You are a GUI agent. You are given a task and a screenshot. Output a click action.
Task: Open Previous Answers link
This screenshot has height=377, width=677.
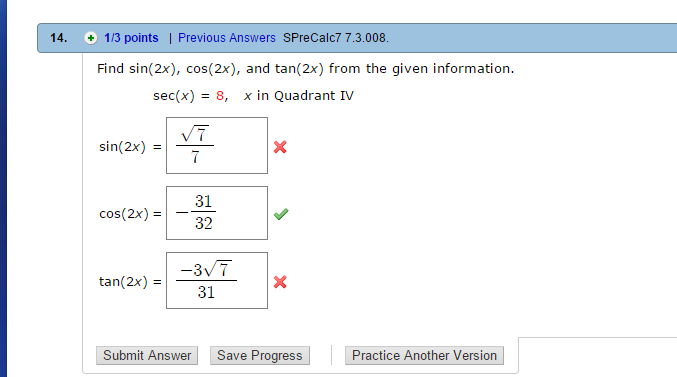click(227, 38)
